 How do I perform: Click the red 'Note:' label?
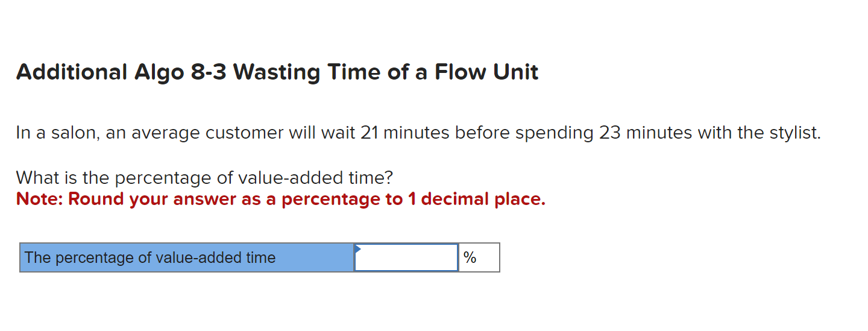40,199
